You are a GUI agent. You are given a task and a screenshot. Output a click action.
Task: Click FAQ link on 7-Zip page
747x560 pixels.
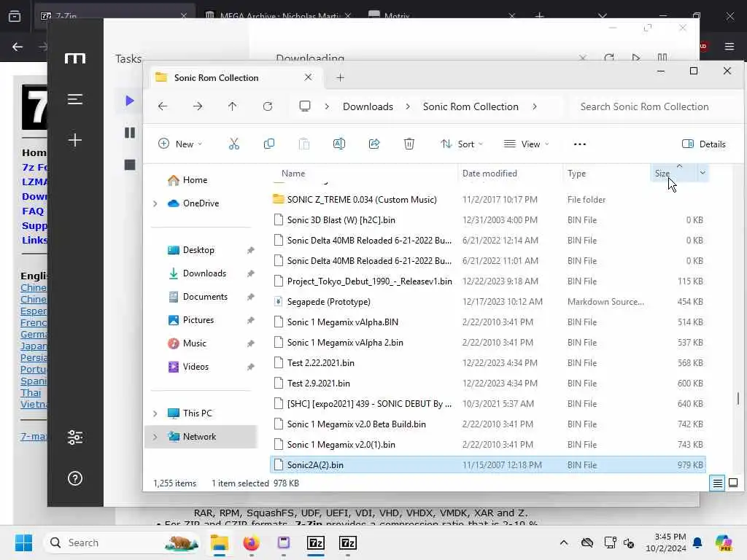tap(33, 211)
